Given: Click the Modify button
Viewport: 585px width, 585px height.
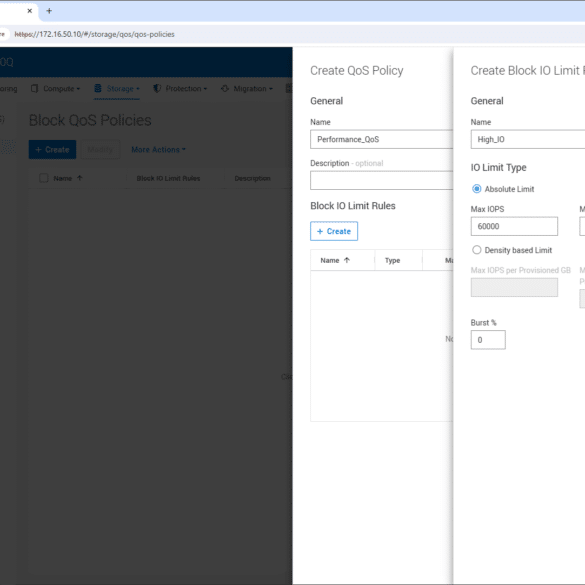Looking at the screenshot, I should [100, 150].
